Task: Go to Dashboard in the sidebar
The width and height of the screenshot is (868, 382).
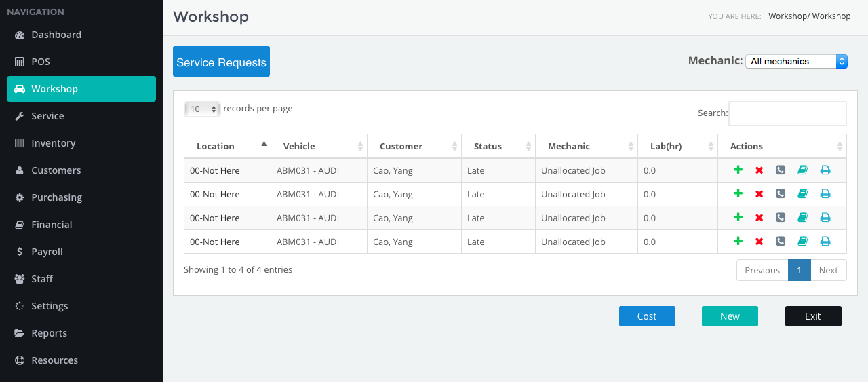Action: tap(56, 35)
